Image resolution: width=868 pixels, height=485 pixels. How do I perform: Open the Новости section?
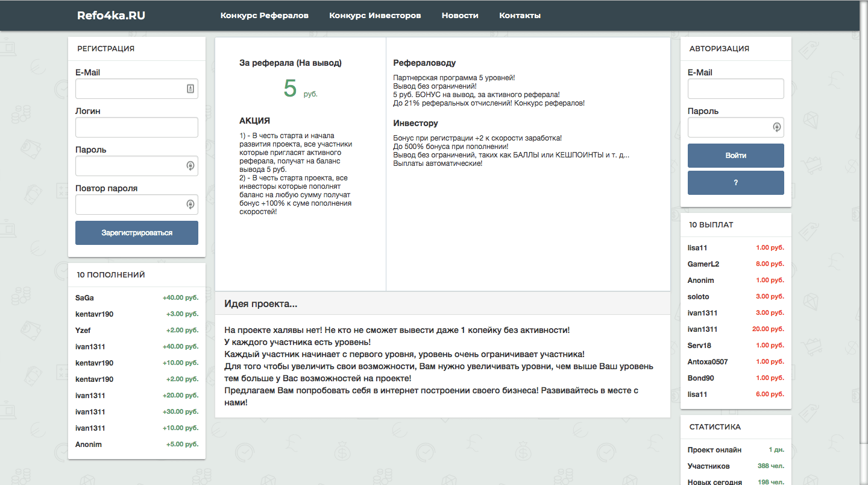tap(460, 16)
